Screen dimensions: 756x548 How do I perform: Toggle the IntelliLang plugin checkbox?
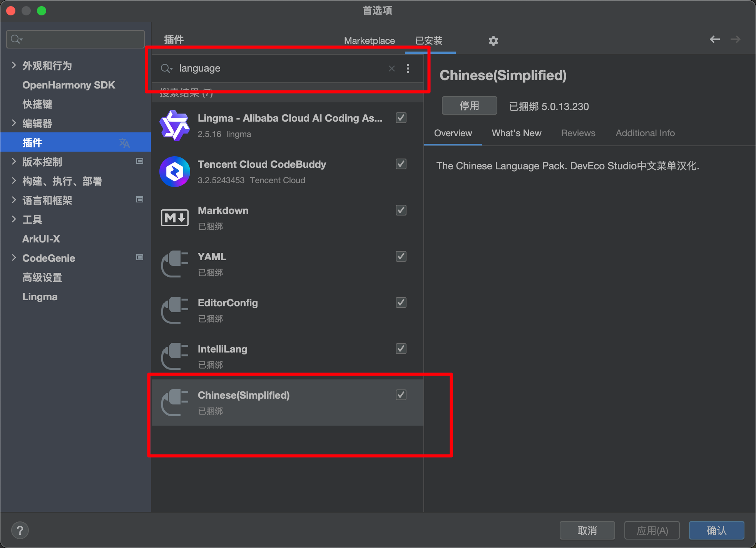click(x=401, y=349)
